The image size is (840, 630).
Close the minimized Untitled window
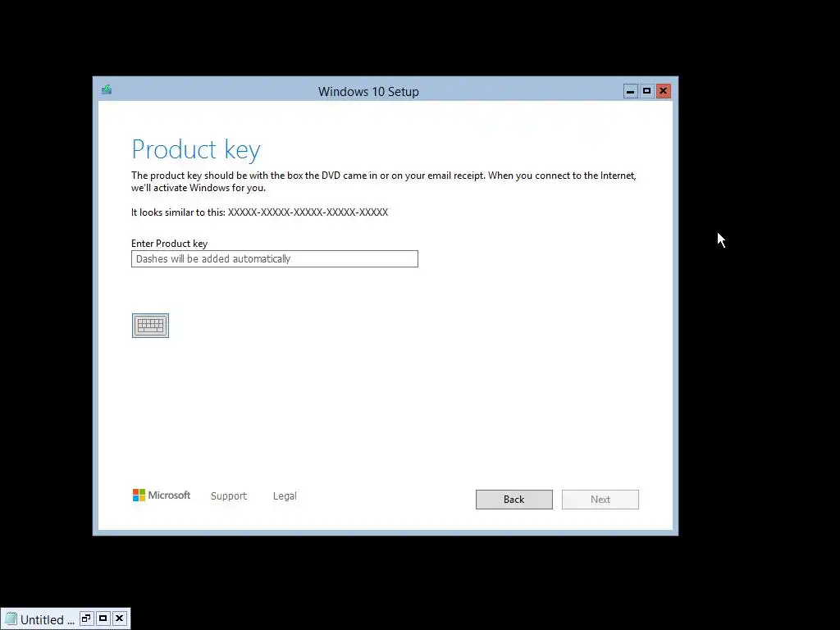coord(120,619)
